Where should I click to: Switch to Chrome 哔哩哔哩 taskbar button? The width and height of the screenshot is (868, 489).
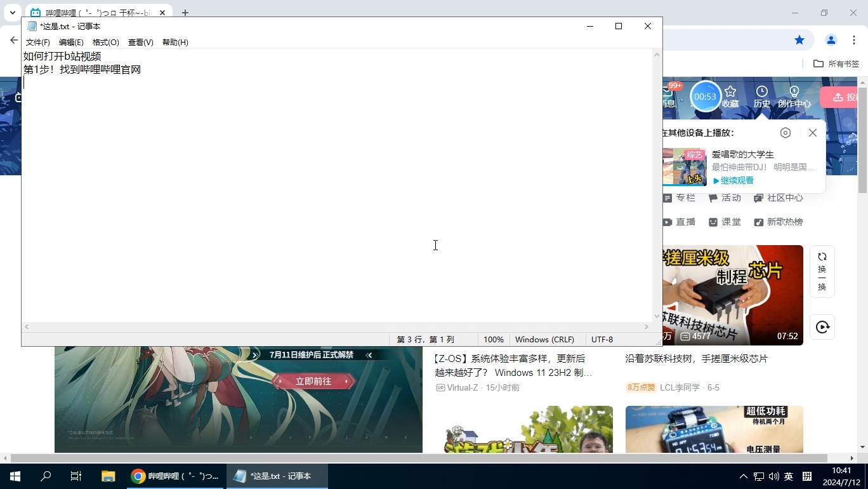(x=175, y=476)
